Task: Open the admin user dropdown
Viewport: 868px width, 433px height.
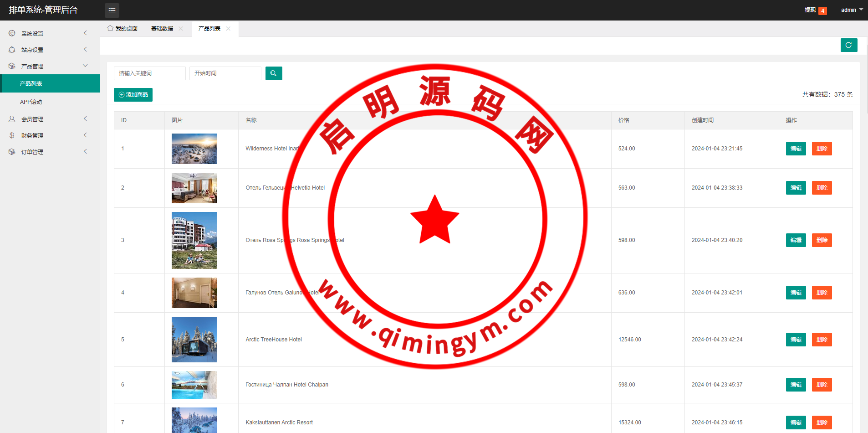Action: (851, 10)
